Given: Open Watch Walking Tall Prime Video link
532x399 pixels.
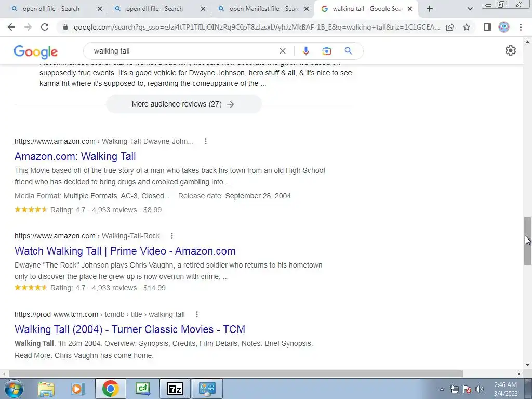Looking at the screenshot, I should 125,251.
